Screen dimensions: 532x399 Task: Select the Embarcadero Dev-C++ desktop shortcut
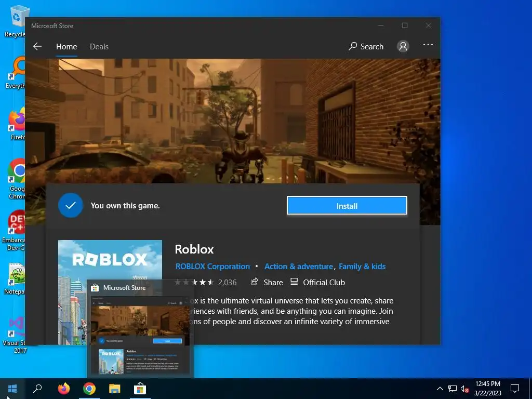coord(14,231)
